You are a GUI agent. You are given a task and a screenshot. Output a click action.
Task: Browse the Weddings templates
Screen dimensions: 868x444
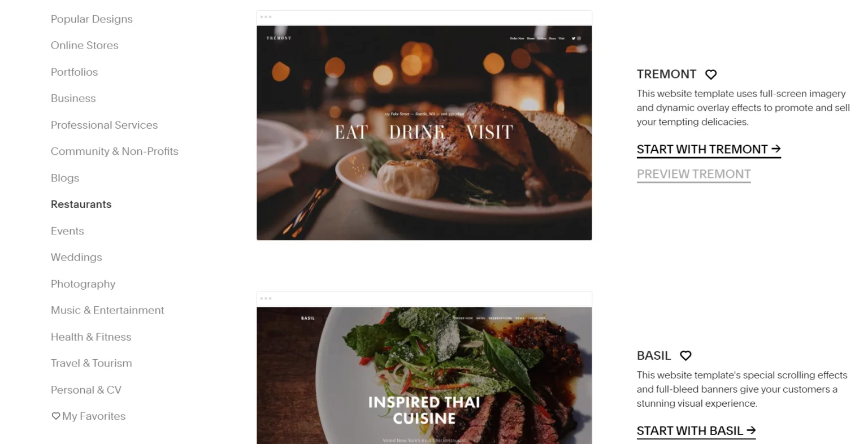[76, 258]
